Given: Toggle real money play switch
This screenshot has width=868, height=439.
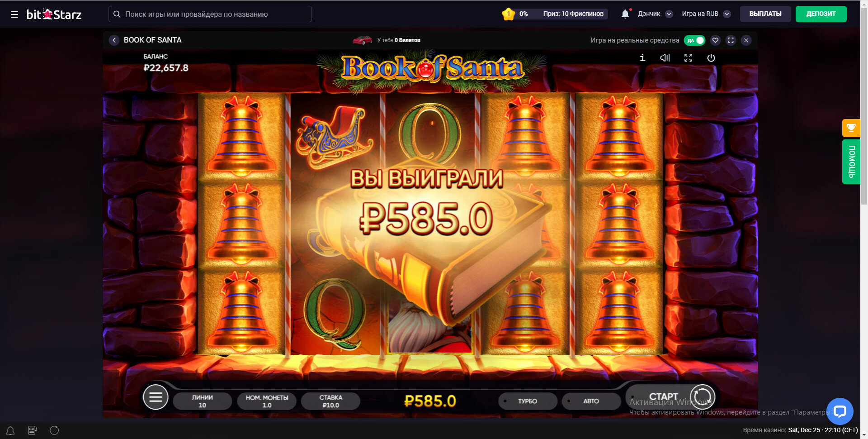Looking at the screenshot, I should [x=694, y=40].
